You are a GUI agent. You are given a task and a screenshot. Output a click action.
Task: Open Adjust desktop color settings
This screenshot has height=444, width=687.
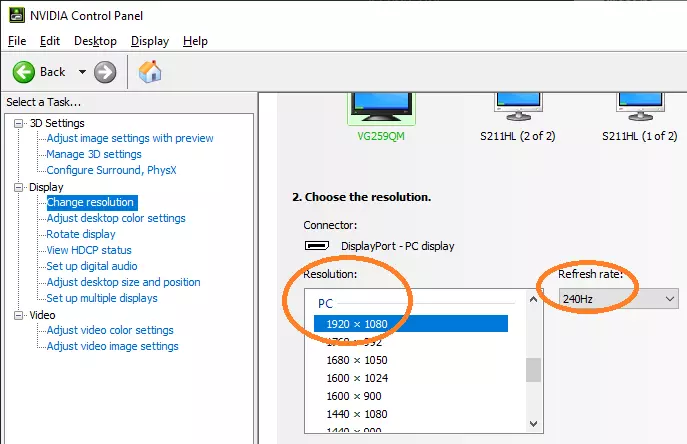tap(116, 218)
